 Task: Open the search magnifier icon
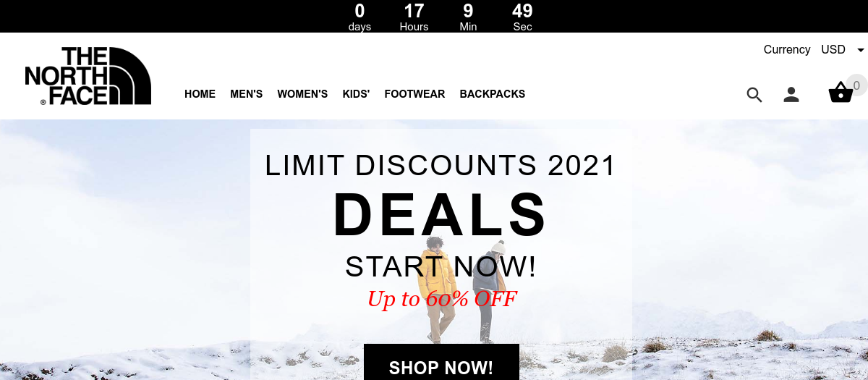(x=754, y=94)
